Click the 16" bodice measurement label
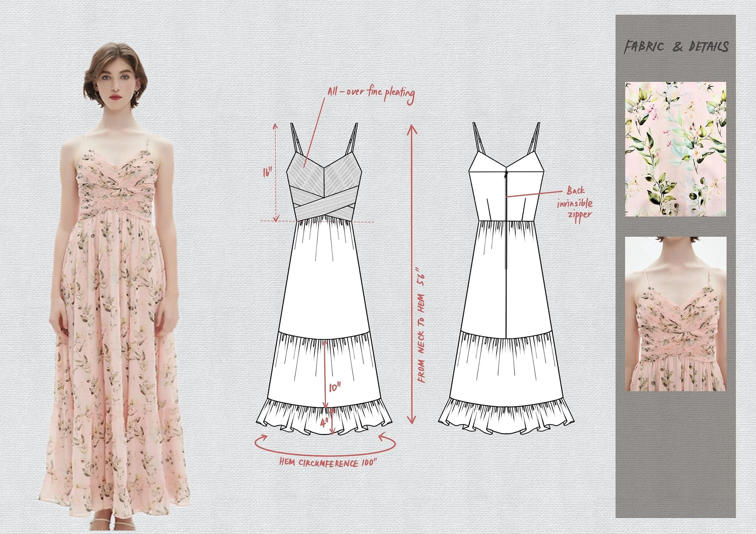Image resolution: width=756 pixels, height=534 pixels. [268, 173]
